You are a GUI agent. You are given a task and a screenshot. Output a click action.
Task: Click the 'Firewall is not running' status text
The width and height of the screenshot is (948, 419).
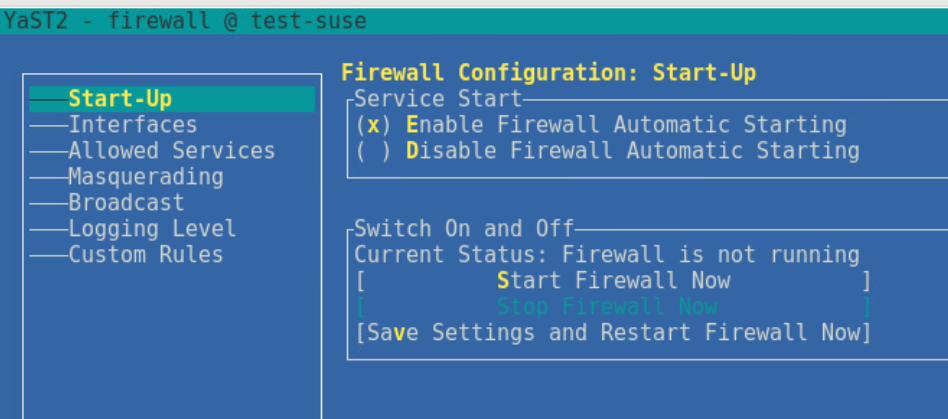[710, 255]
